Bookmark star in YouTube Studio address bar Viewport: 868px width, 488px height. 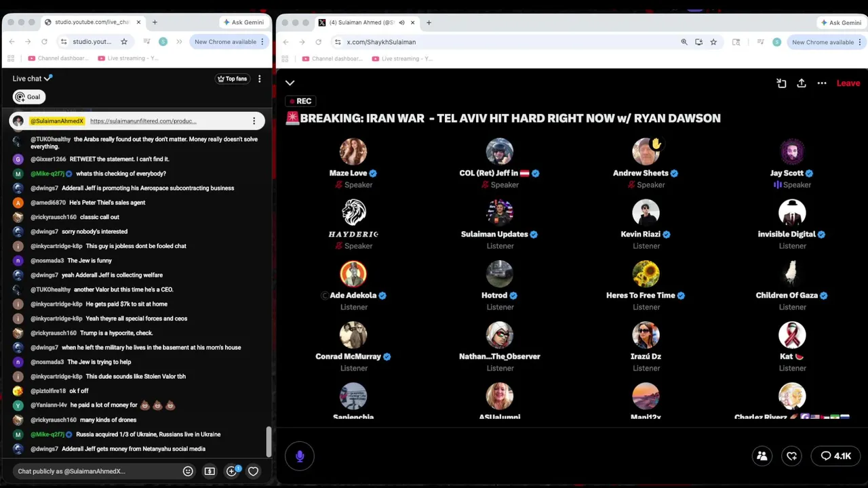click(123, 41)
